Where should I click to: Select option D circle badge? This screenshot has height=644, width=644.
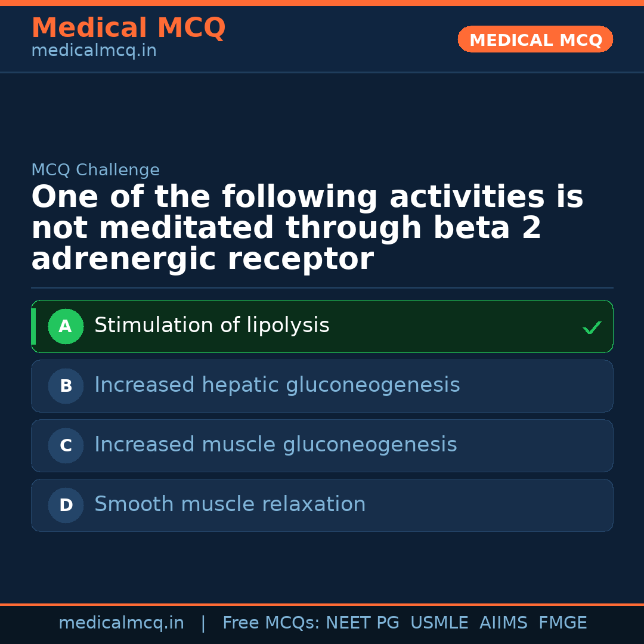(66, 505)
